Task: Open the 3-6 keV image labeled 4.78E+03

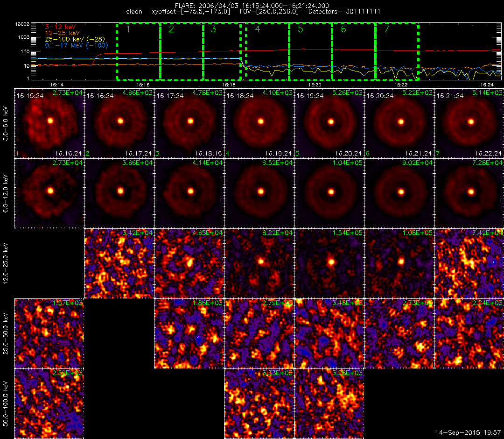Action: click(189, 123)
